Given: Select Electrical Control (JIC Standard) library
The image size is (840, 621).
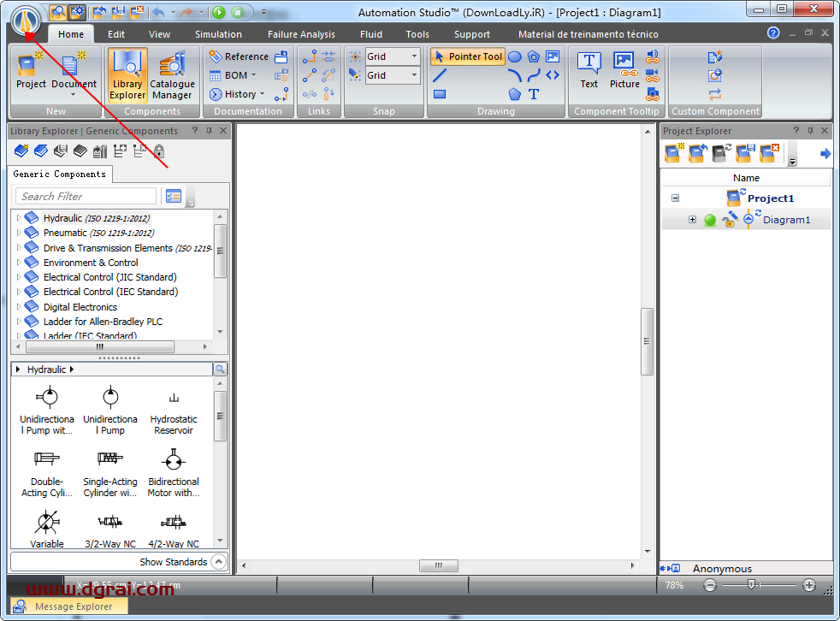Looking at the screenshot, I should (x=109, y=277).
